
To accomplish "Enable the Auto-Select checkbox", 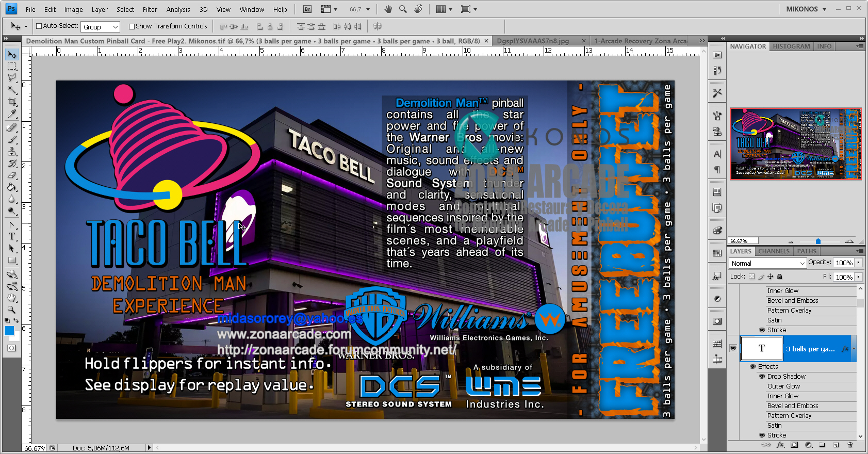I will point(39,26).
